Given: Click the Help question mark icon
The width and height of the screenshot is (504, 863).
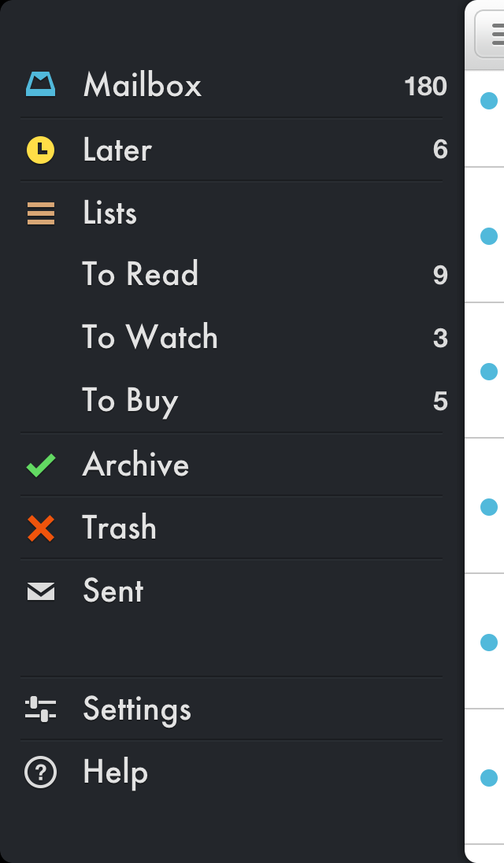Looking at the screenshot, I should tap(39, 772).
